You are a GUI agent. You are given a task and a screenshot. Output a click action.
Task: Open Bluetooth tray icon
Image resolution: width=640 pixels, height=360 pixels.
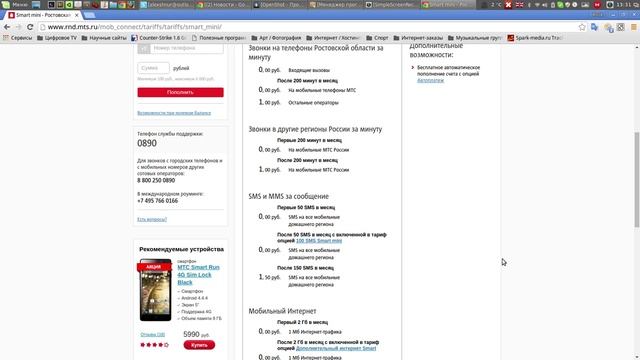[x=529, y=4]
